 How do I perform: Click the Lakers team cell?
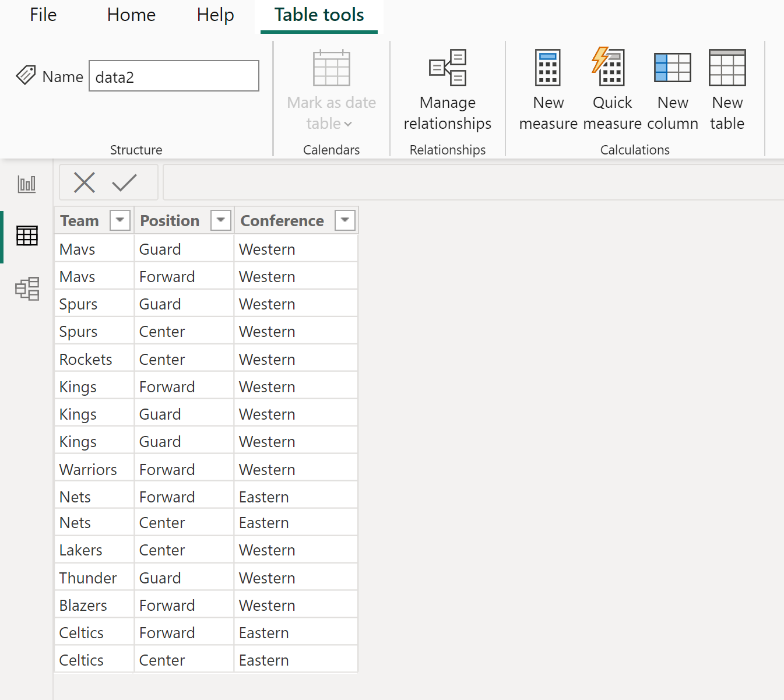(x=94, y=550)
